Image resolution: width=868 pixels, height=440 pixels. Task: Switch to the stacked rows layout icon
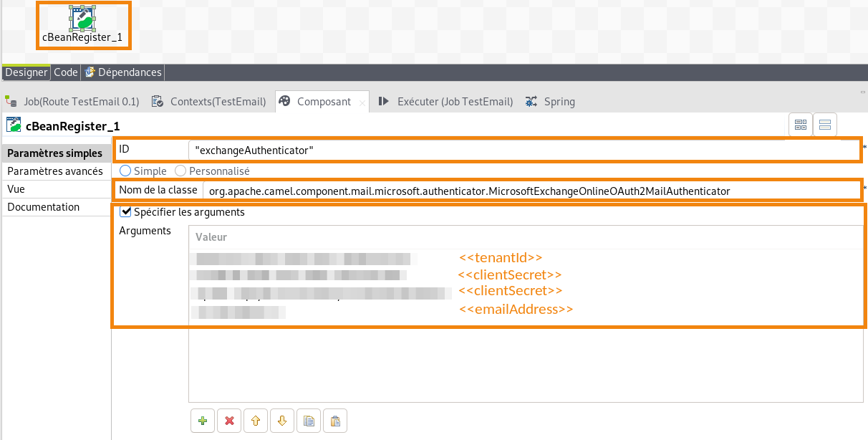tap(824, 124)
